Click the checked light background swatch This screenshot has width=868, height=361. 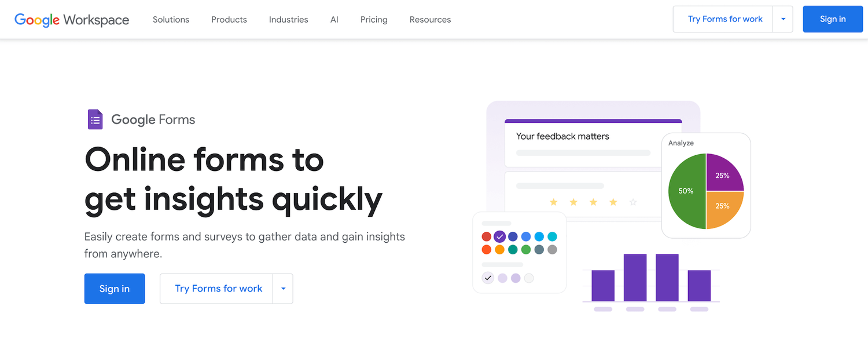point(488,278)
